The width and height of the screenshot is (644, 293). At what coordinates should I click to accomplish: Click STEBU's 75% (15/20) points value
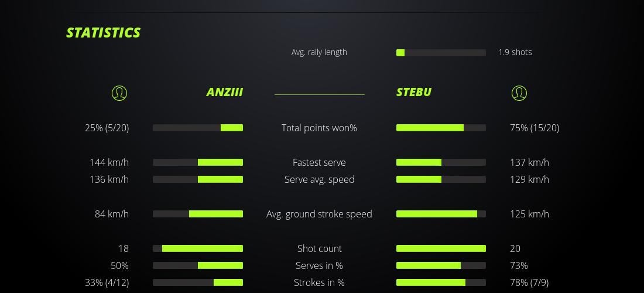535,128
